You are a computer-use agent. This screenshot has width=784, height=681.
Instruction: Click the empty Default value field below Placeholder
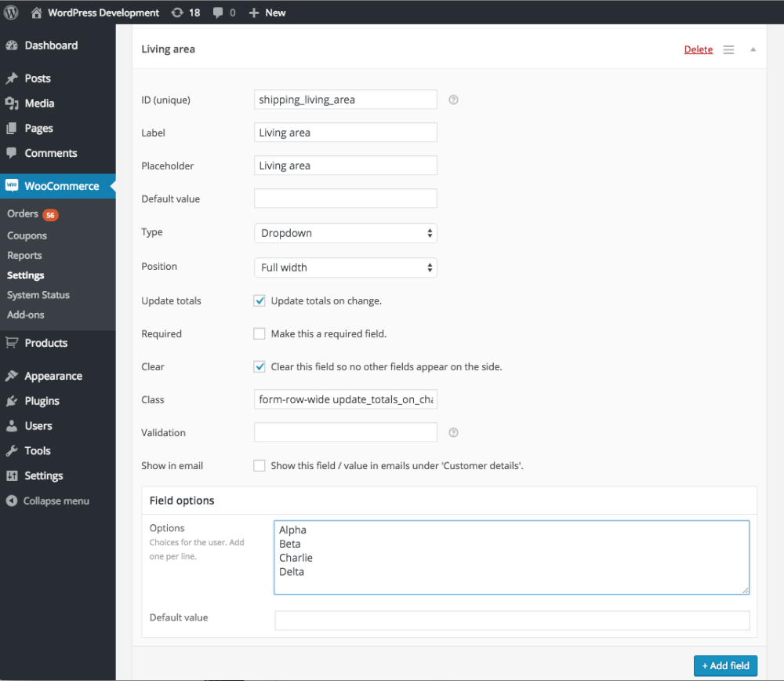(x=346, y=198)
